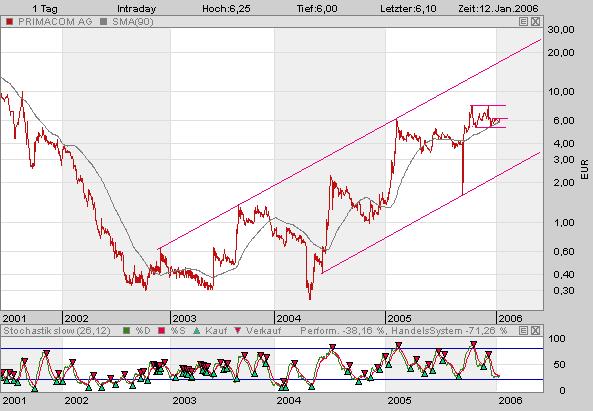Viewport: 593px width, 411px height.
Task: Click the 2,00 price axis label
Action: tap(564, 183)
